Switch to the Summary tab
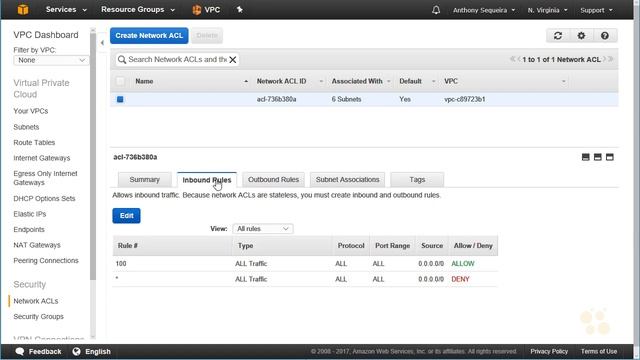The image size is (640, 360). 144,180
